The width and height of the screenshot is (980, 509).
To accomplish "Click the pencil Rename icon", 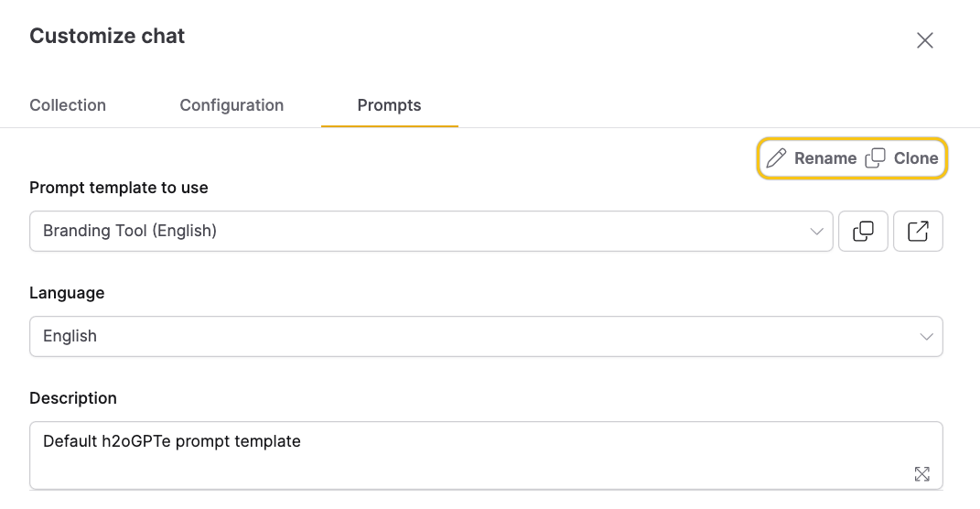I will 776,158.
